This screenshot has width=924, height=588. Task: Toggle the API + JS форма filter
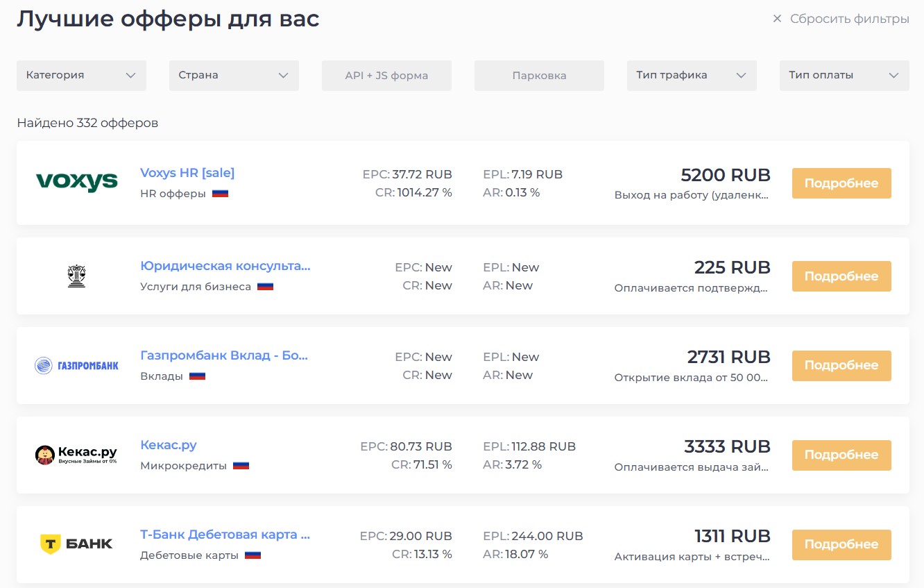[x=386, y=76]
